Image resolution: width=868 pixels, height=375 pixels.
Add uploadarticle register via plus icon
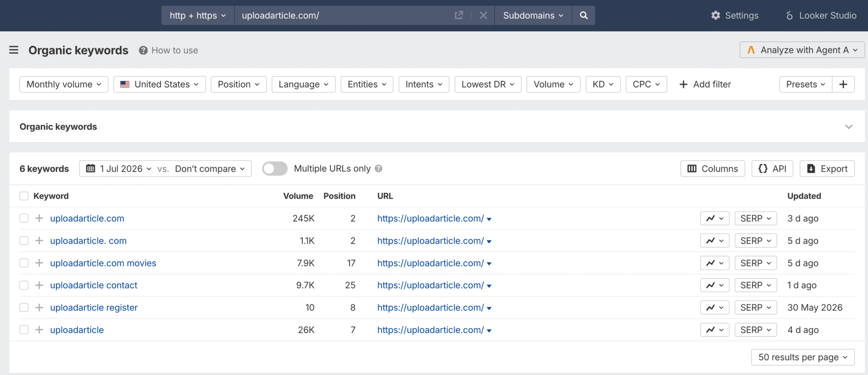[x=39, y=307]
